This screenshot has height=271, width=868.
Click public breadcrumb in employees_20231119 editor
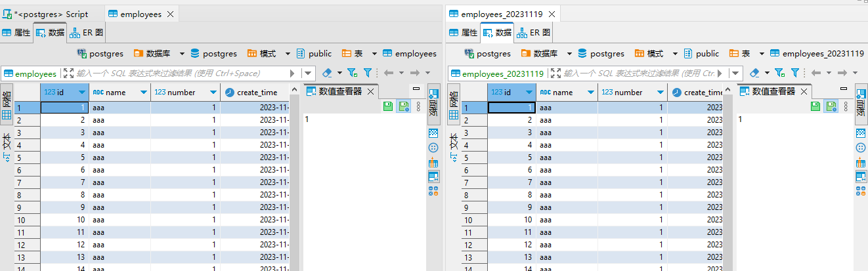[701, 54]
